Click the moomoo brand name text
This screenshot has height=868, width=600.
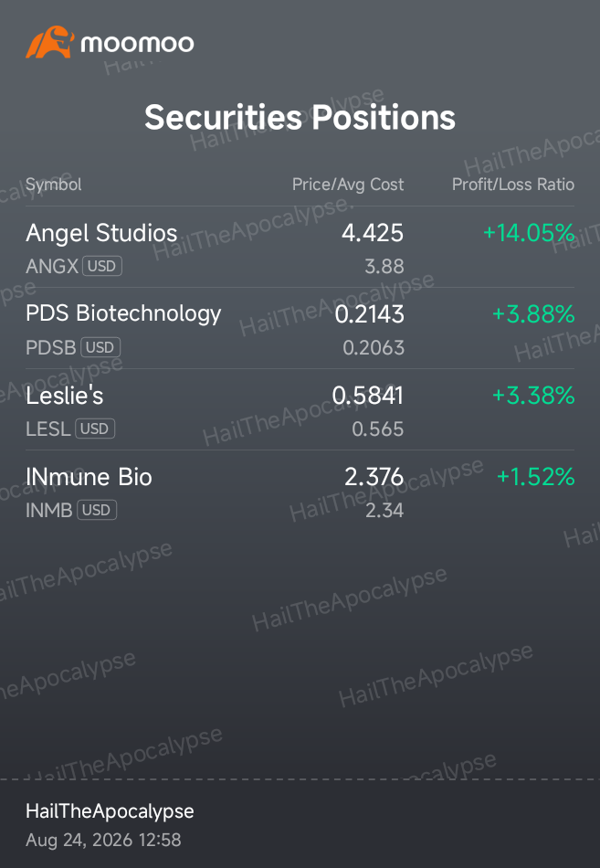click(x=137, y=43)
